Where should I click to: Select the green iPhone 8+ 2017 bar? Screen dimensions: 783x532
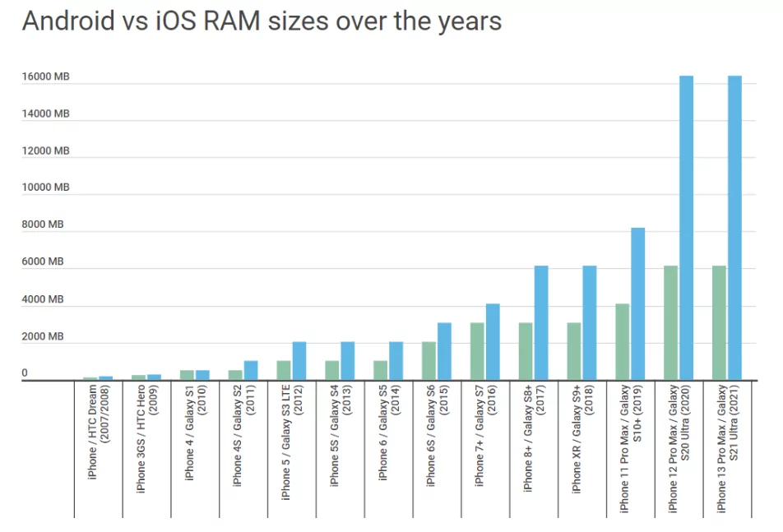(x=526, y=351)
